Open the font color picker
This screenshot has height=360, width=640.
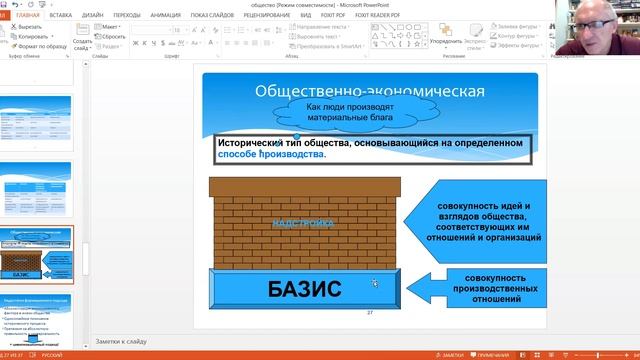[x=214, y=43]
